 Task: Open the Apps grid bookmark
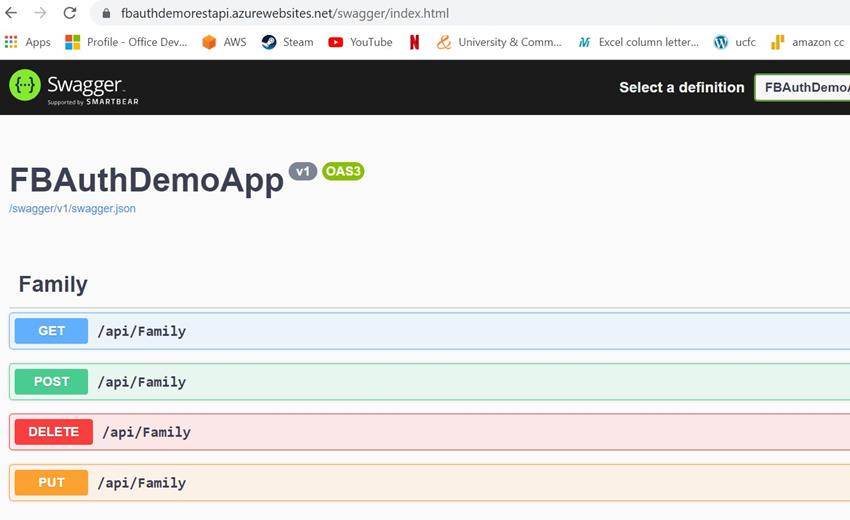pos(27,42)
